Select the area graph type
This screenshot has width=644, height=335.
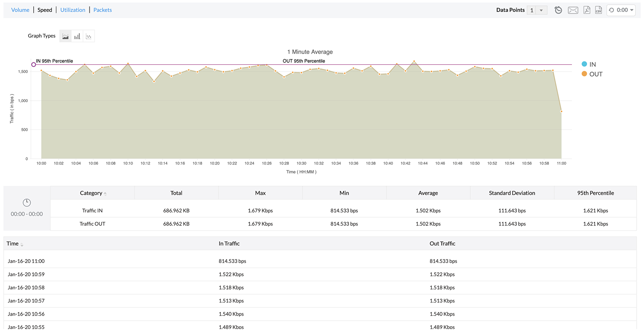click(x=65, y=36)
